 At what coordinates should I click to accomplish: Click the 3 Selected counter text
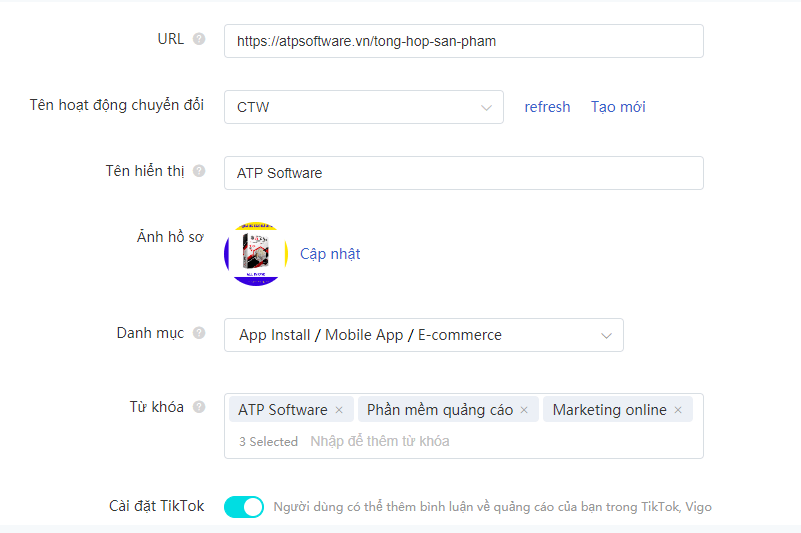268,442
